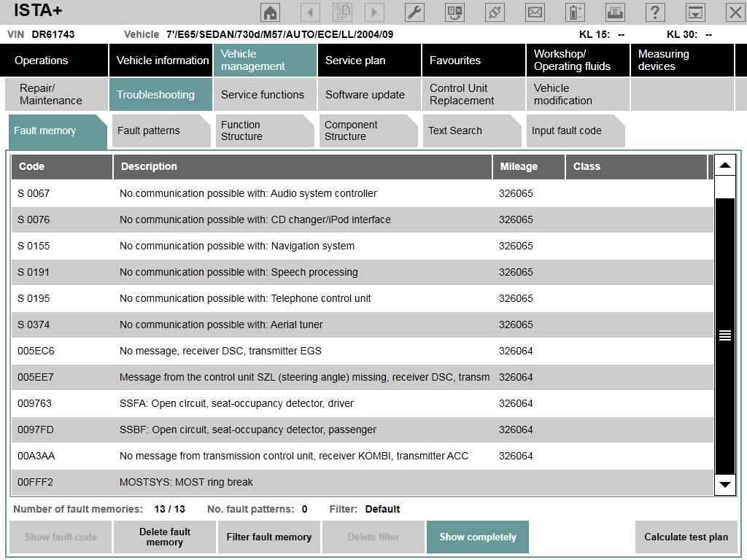Open the connection plug icon
The height and width of the screenshot is (560, 747).
pos(495,12)
